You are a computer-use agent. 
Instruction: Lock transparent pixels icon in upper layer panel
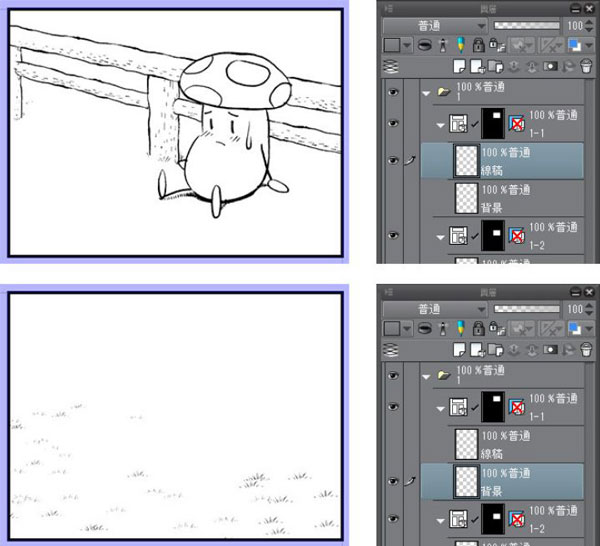click(x=497, y=45)
